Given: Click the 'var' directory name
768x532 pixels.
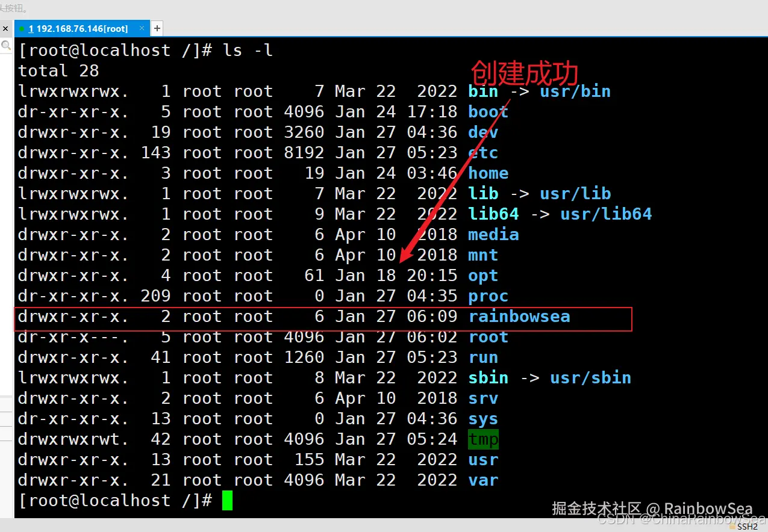Looking at the screenshot, I should pyautogui.click(x=483, y=480).
